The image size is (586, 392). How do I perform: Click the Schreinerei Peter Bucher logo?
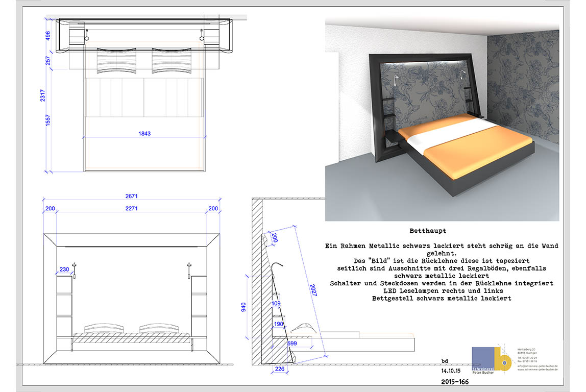click(492, 360)
